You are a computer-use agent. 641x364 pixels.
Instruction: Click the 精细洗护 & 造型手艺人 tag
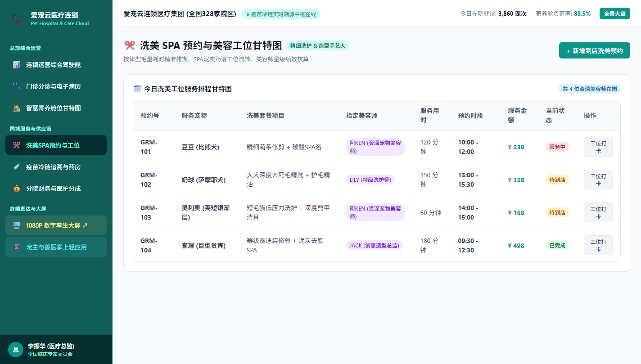(x=318, y=45)
